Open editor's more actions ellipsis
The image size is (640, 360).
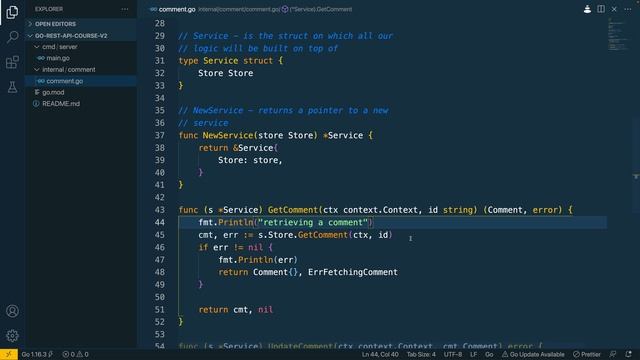click(628, 9)
